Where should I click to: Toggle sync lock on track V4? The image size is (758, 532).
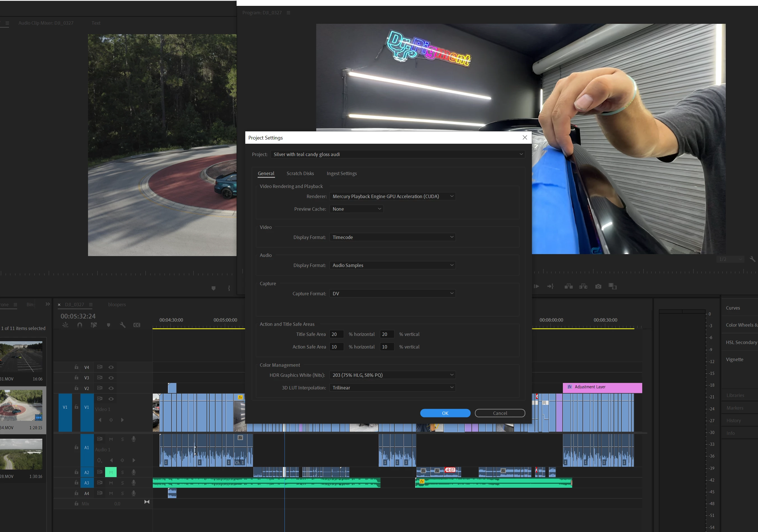coord(99,367)
